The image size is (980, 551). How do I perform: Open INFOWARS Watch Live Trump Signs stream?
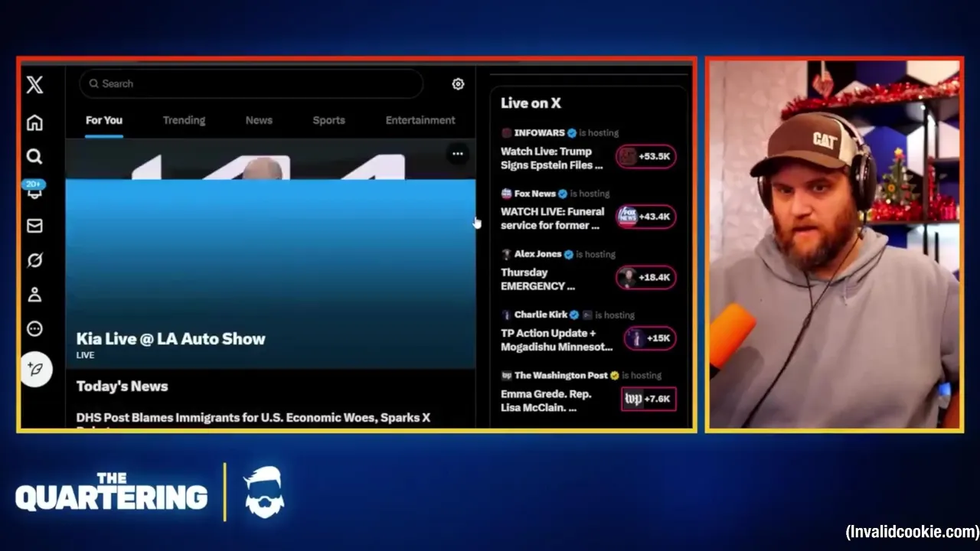553,158
